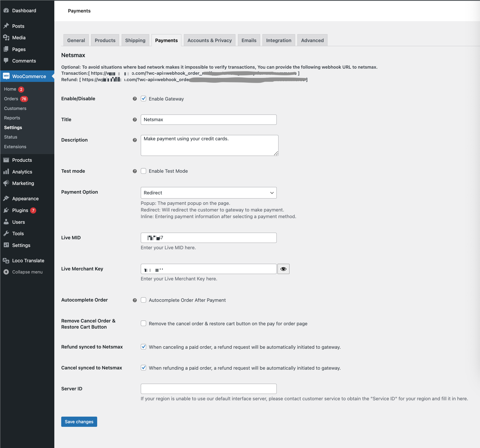Open the Reports submenu link
The width and height of the screenshot is (480, 448).
[x=12, y=118]
